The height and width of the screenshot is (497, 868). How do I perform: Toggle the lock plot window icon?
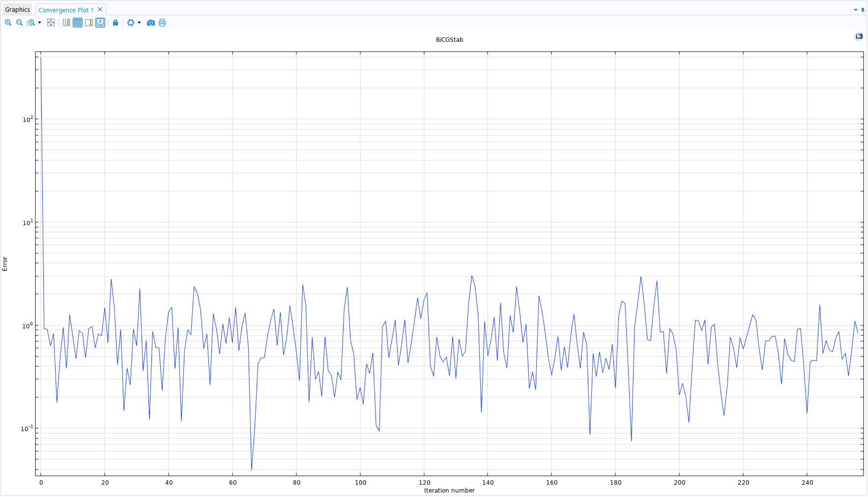(116, 23)
